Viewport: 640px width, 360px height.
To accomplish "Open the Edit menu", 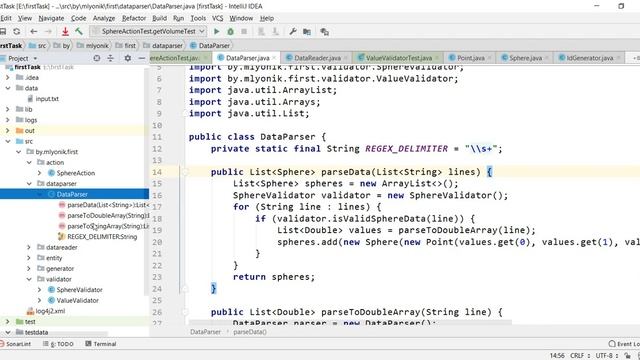I will (x=6, y=18).
